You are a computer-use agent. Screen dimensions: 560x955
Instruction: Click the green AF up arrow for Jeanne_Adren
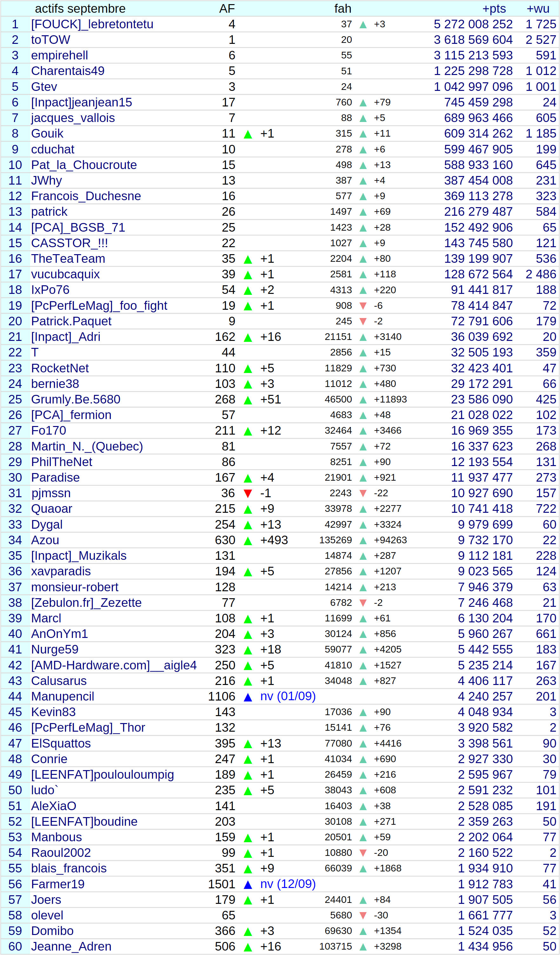248,947
